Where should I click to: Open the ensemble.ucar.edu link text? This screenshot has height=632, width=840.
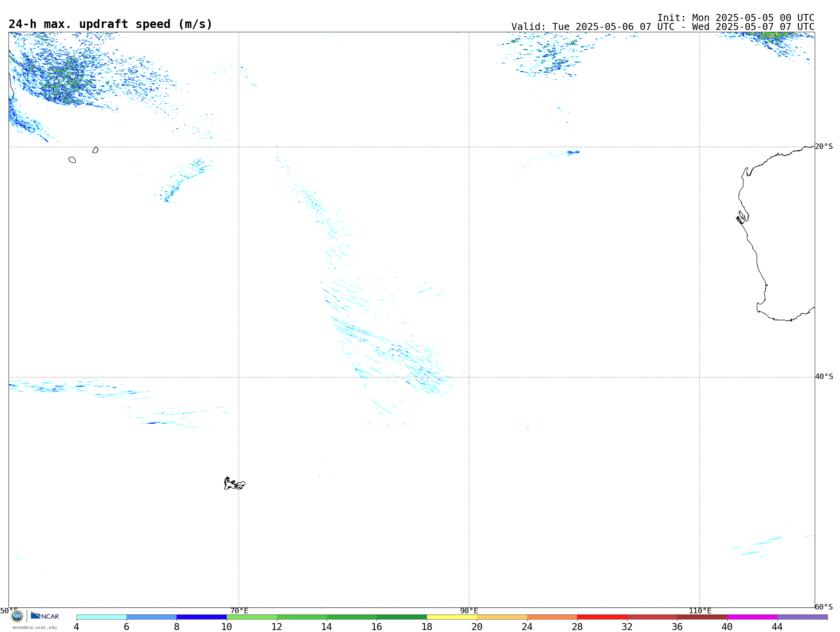tap(35, 627)
